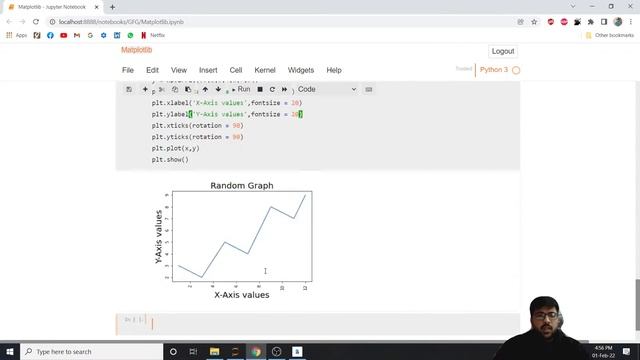
Task: Click the Python 3 kernel indicator
Action: coord(493,70)
